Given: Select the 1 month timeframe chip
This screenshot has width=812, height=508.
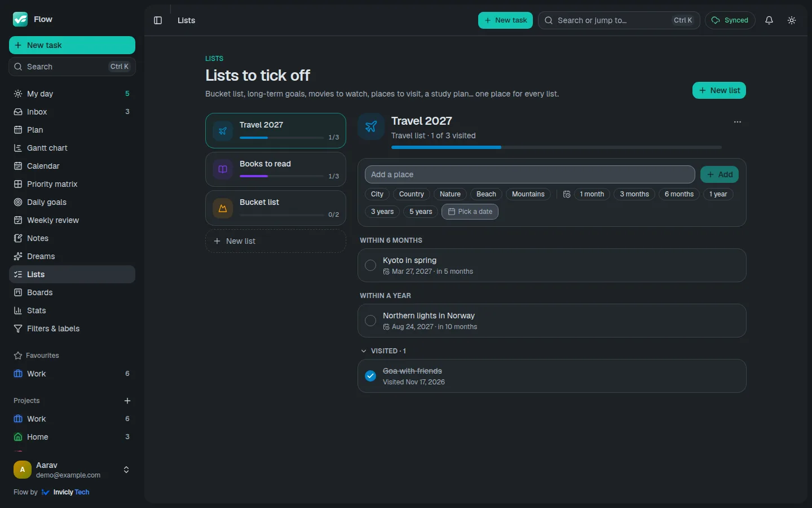Looking at the screenshot, I should [592, 194].
